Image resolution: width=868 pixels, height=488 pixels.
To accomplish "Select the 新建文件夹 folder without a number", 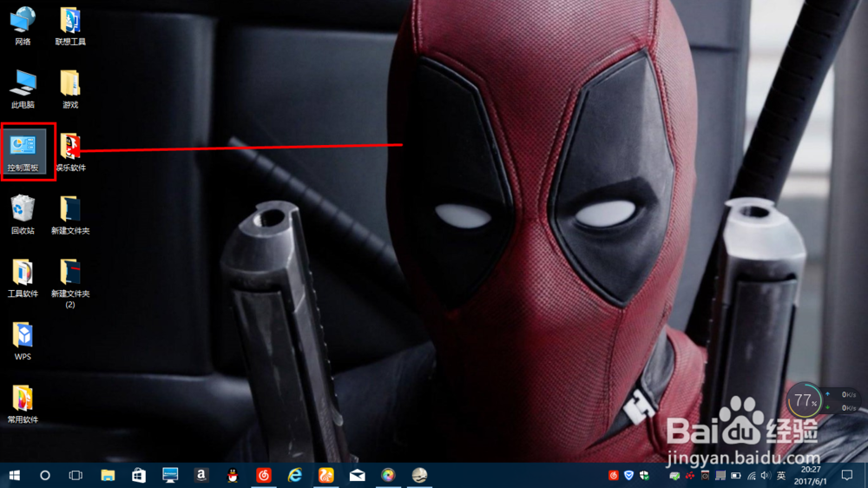I will [x=70, y=215].
